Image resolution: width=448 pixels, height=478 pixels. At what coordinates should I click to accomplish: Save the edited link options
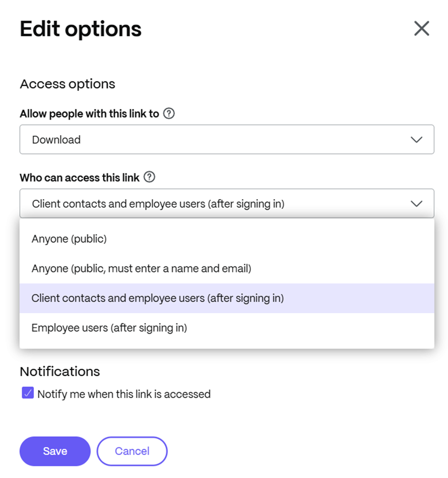coord(55,451)
